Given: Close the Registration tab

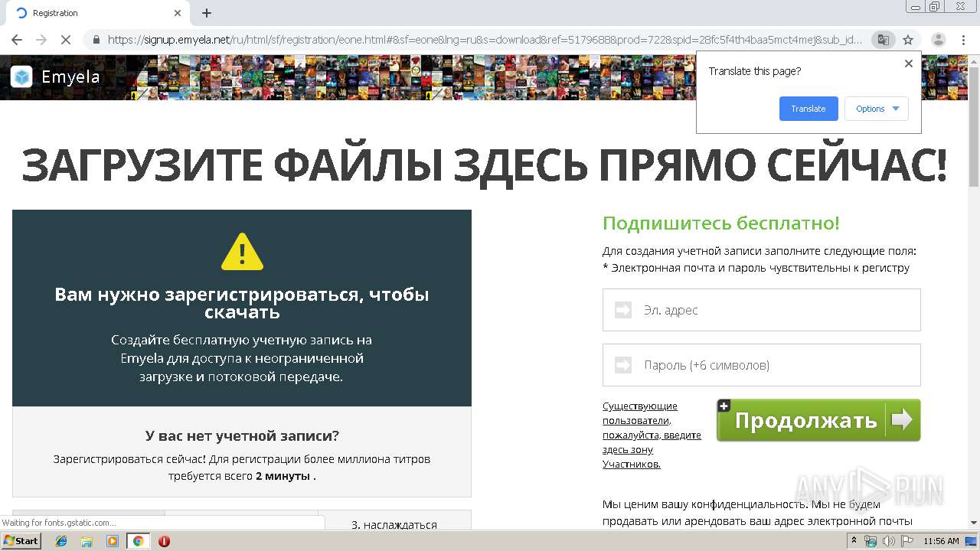Looking at the screenshot, I should click(178, 13).
